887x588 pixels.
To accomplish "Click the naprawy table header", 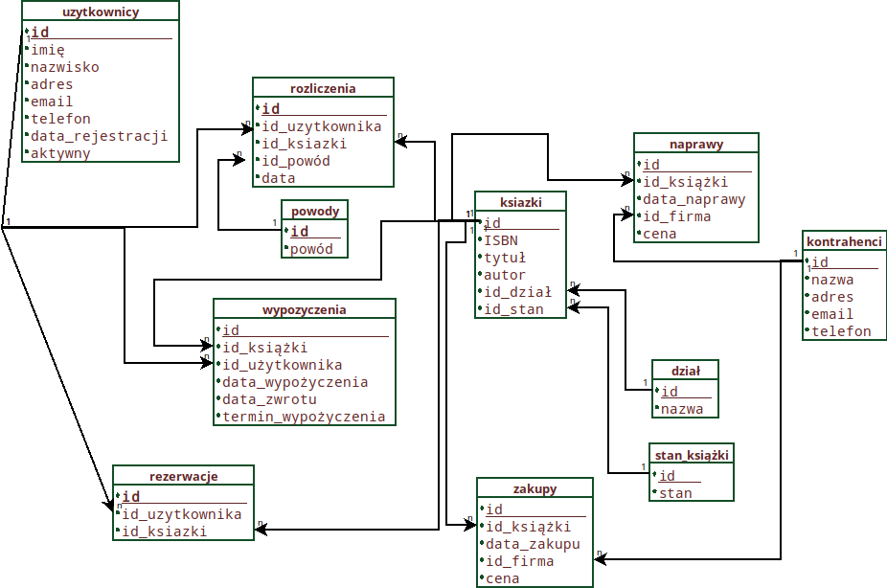I will pos(696,144).
